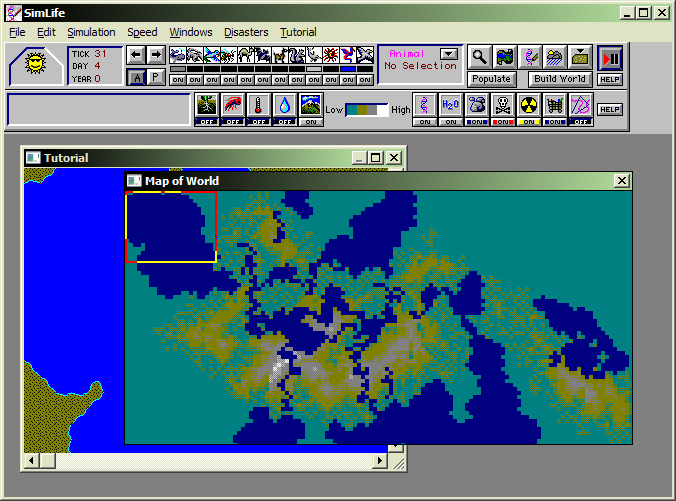The image size is (676, 501).
Task: Click the DNA helix mutation icon
Action: click(x=425, y=105)
